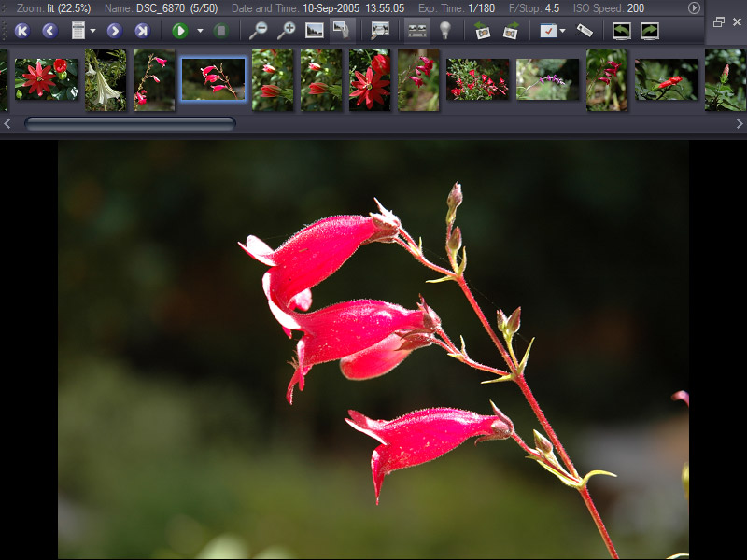
Task: Jump to the first image
Action: coord(21,31)
